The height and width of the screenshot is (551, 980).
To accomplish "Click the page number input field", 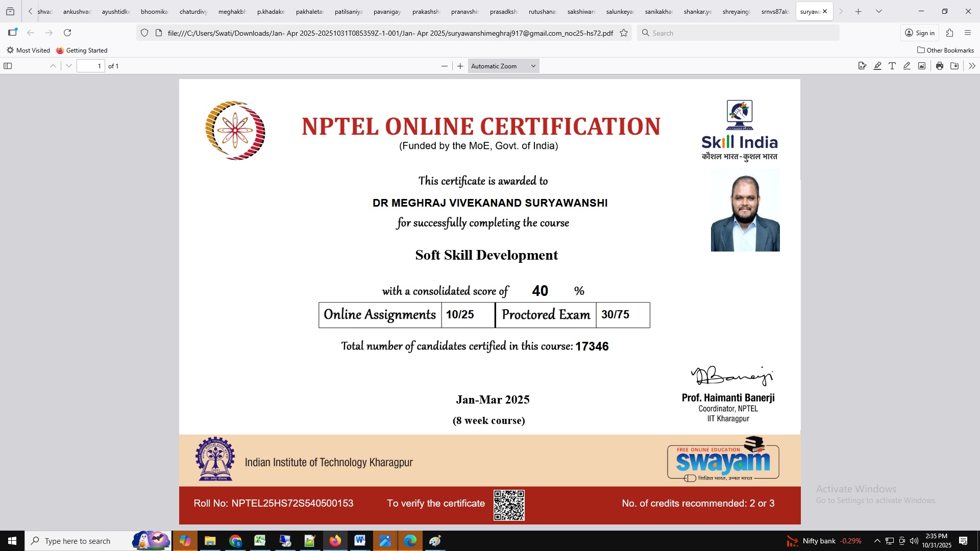I will click(90, 66).
